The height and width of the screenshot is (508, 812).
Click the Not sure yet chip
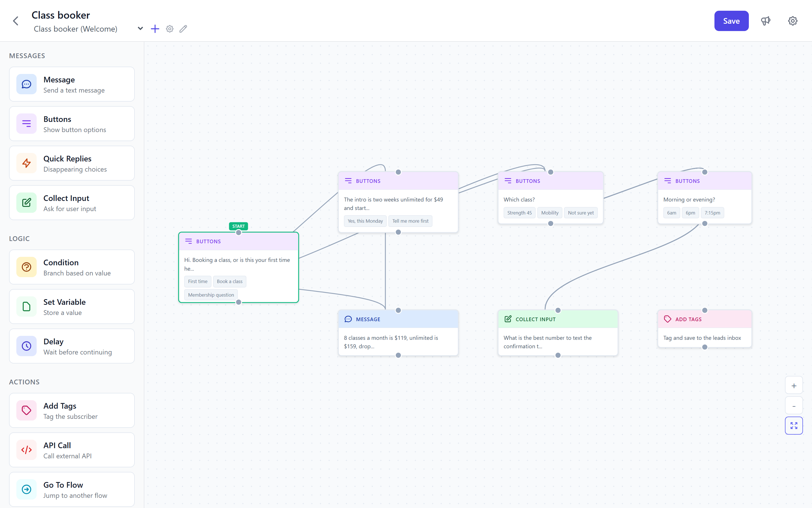581,213
